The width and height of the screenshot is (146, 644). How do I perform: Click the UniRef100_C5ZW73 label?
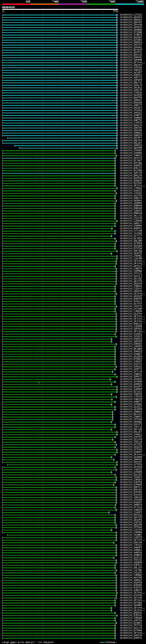(131, 477)
